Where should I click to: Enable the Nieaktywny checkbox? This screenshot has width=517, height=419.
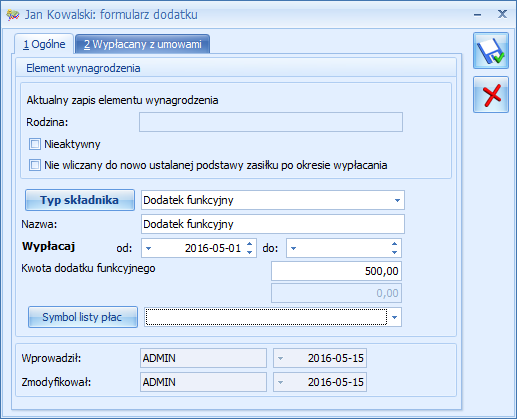pos(35,144)
